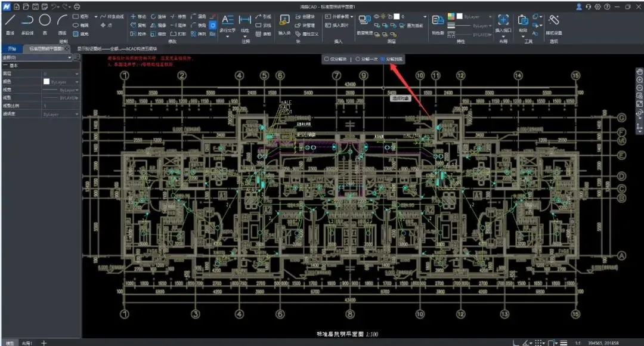The width and height of the screenshot is (644, 346).
Task: Activate the Fillet tool
Action: pyautogui.click(x=199, y=17)
